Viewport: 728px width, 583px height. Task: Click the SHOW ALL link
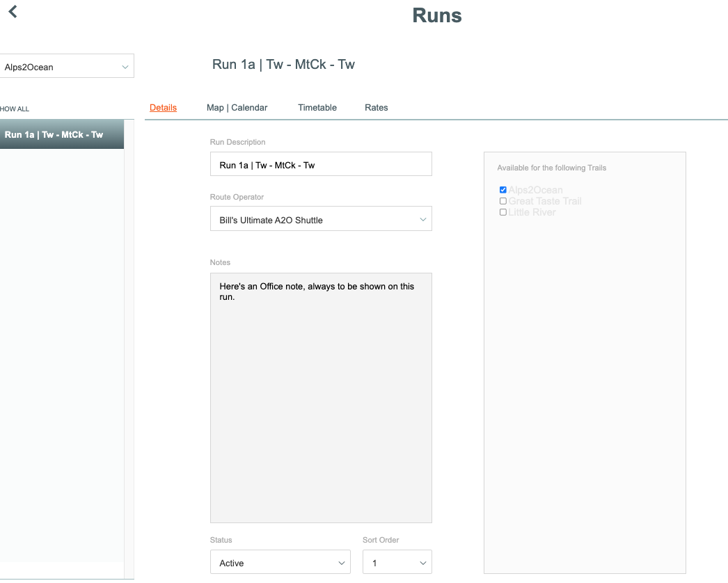point(15,109)
